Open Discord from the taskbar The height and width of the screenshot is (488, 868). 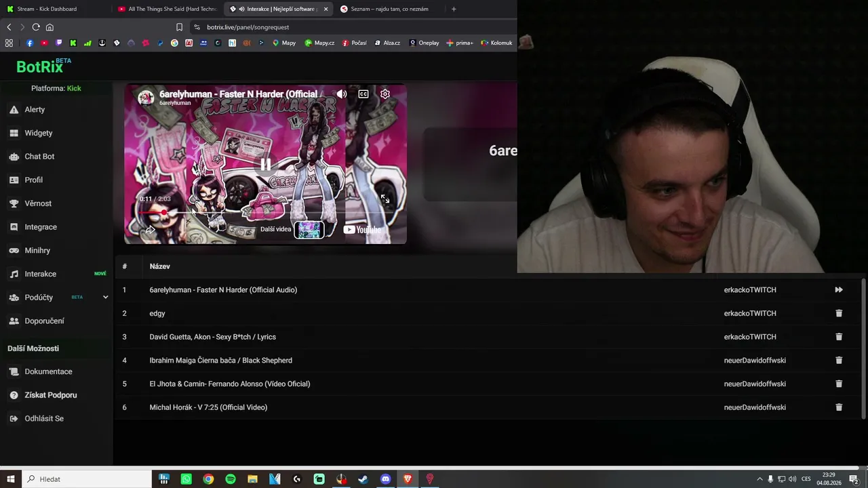[x=385, y=479]
